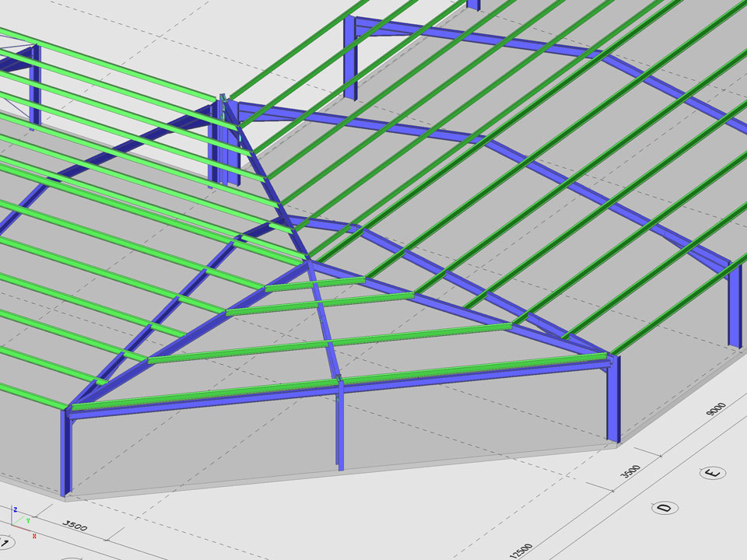
Task: Click the green Y axis label
Action: pos(28,520)
